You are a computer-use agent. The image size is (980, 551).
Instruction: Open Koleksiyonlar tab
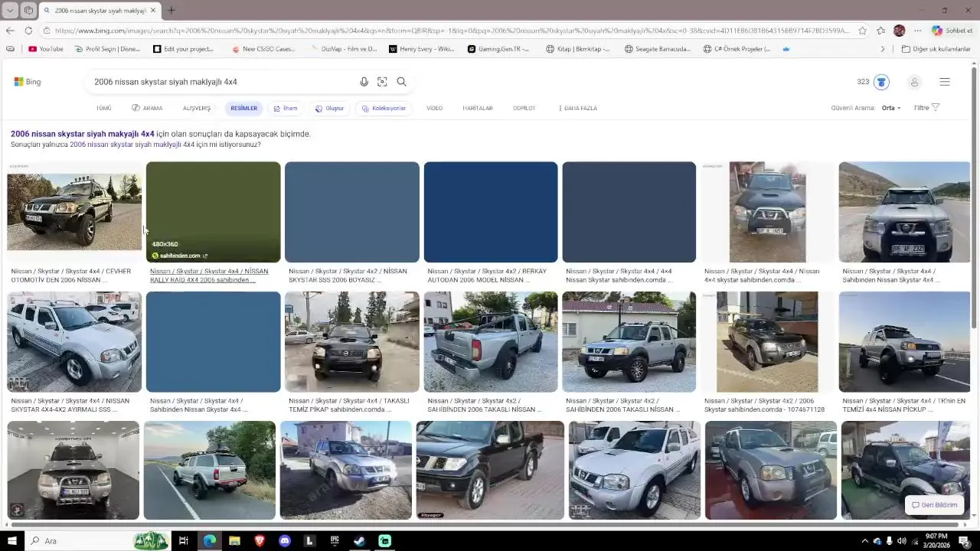coord(384,109)
